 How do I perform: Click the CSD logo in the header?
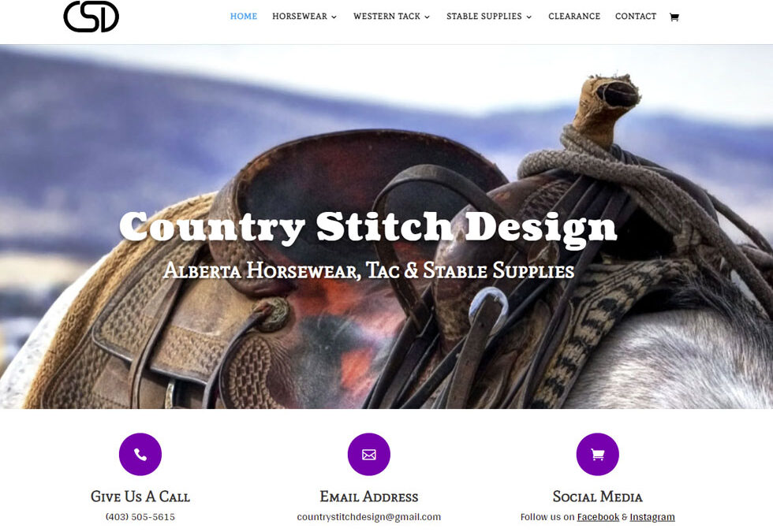(91, 17)
